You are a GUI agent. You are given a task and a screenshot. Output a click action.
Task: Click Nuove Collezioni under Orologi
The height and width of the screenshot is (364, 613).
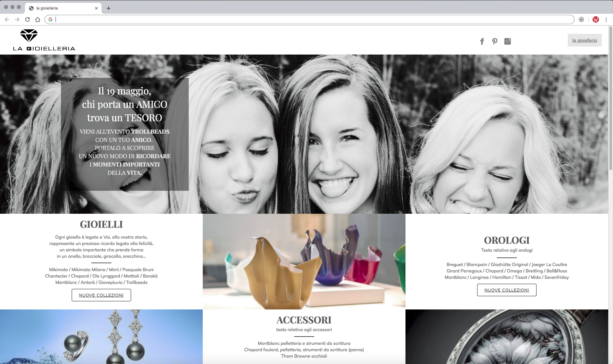[507, 290]
